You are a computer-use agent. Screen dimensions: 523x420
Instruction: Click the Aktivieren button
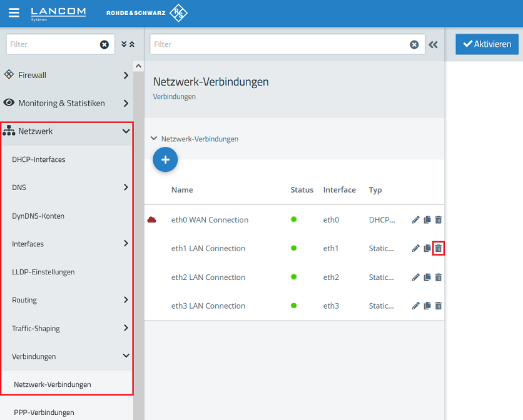[x=487, y=44]
